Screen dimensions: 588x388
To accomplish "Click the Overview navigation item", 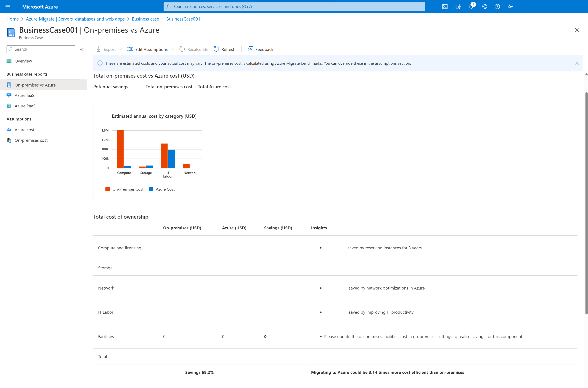I will pos(23,61).
